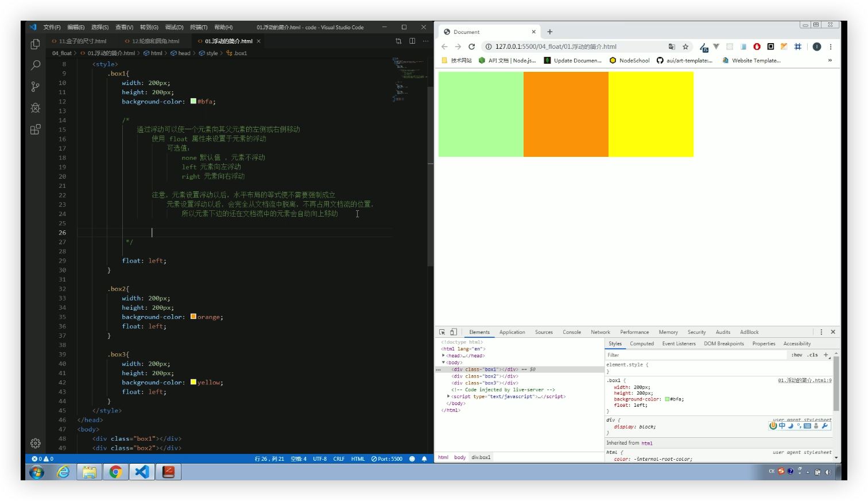Click the Chrome address bar URL

[556, 47]
